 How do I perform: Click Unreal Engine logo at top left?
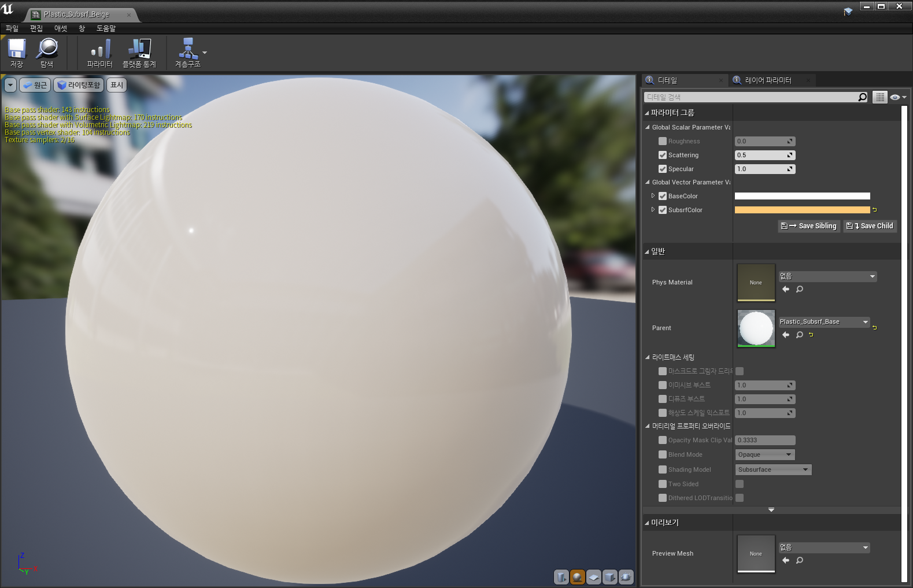click(x=8, y=9)
